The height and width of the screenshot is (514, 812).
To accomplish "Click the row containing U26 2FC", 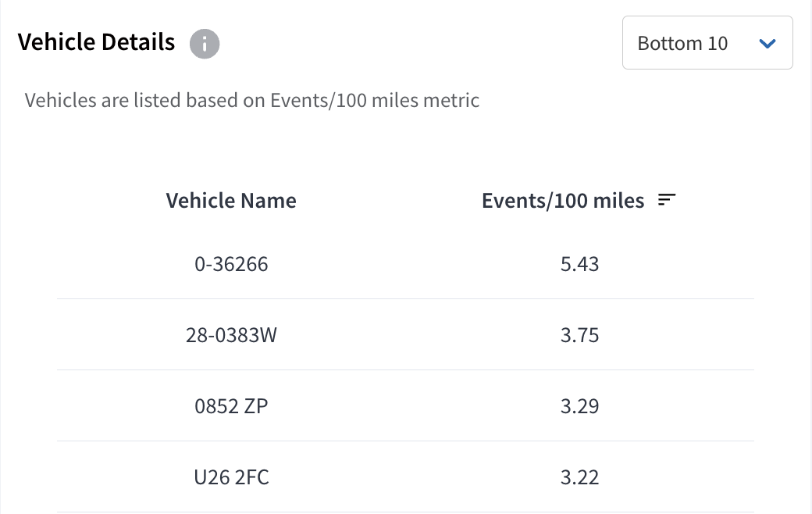I will pyautogui.click(x=405, y=477).
